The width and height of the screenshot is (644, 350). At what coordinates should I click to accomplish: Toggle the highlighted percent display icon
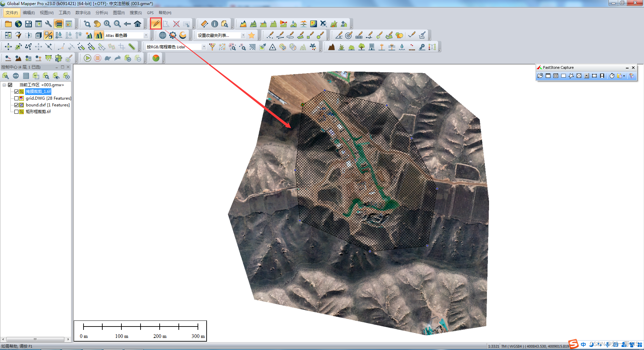pos(49,35)
